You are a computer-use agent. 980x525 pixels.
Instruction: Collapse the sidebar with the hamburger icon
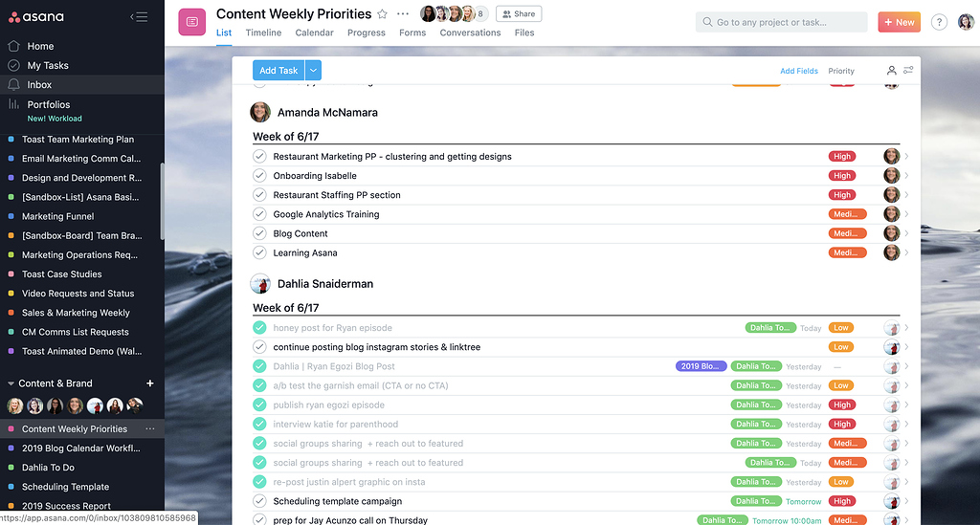139,17
